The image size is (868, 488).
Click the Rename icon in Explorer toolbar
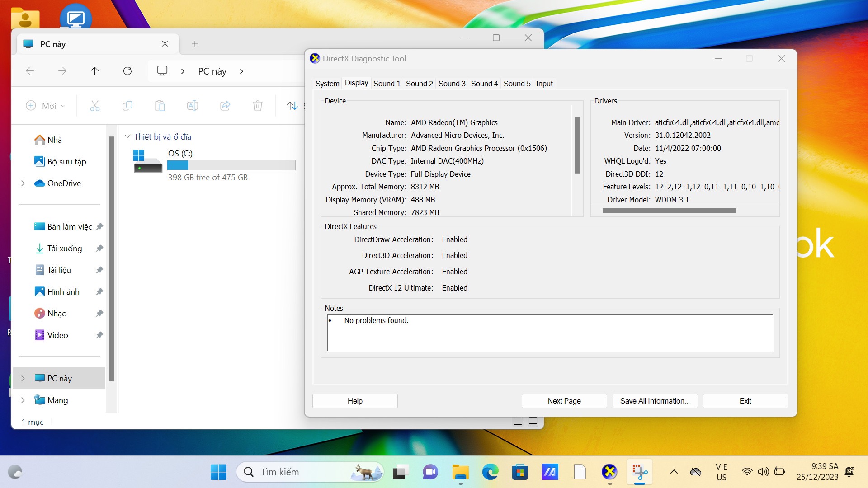click(192, 106)
